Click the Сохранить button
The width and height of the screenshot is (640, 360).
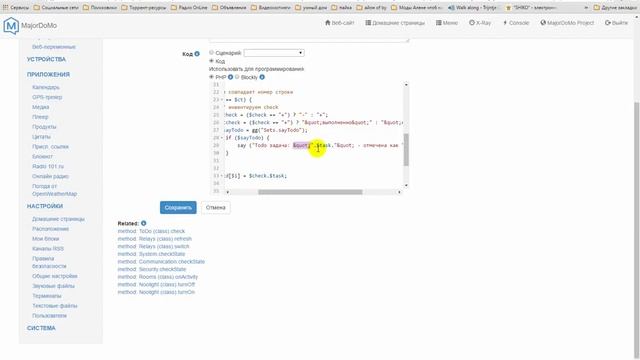click(178, 207)
